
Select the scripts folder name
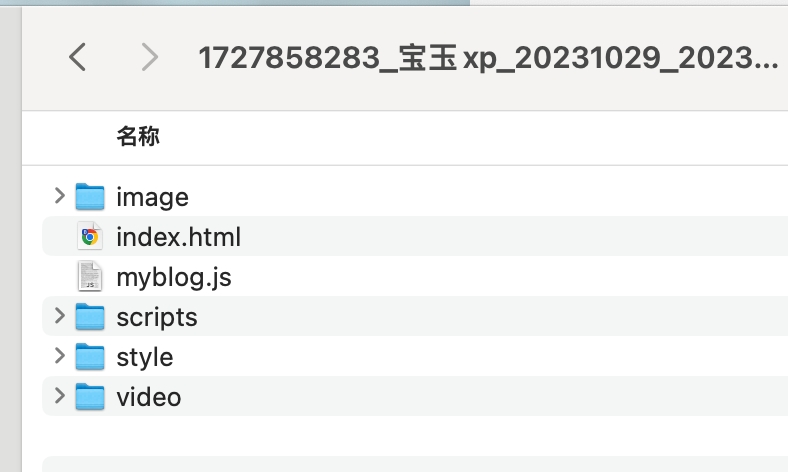click(157, 318)
